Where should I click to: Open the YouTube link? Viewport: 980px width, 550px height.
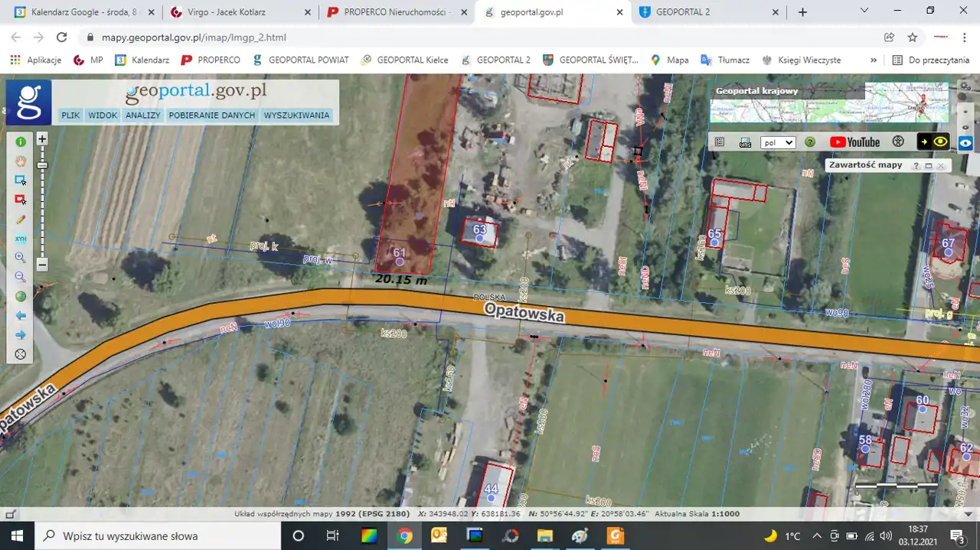click(x=854, y=142)
